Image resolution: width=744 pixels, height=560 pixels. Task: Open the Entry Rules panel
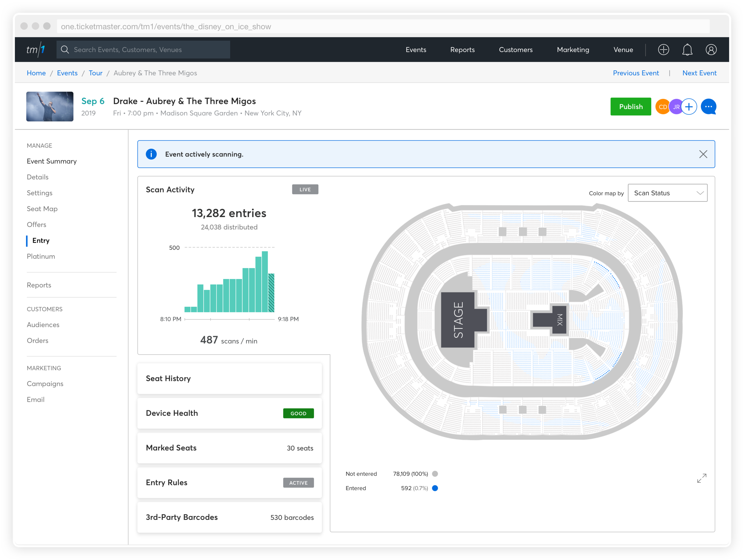click(x=229, y=482)
